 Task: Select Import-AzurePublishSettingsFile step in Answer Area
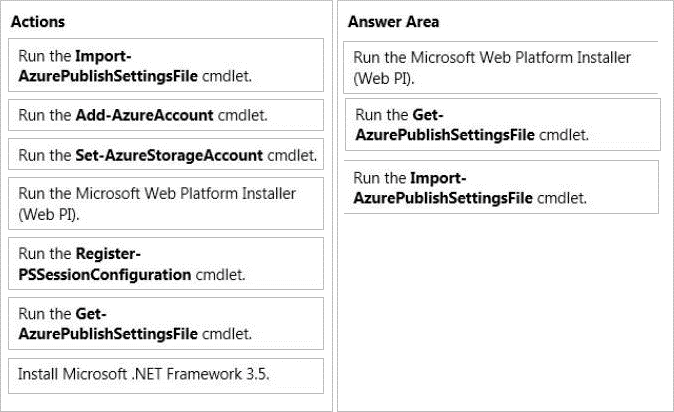(x=500, y=187)
